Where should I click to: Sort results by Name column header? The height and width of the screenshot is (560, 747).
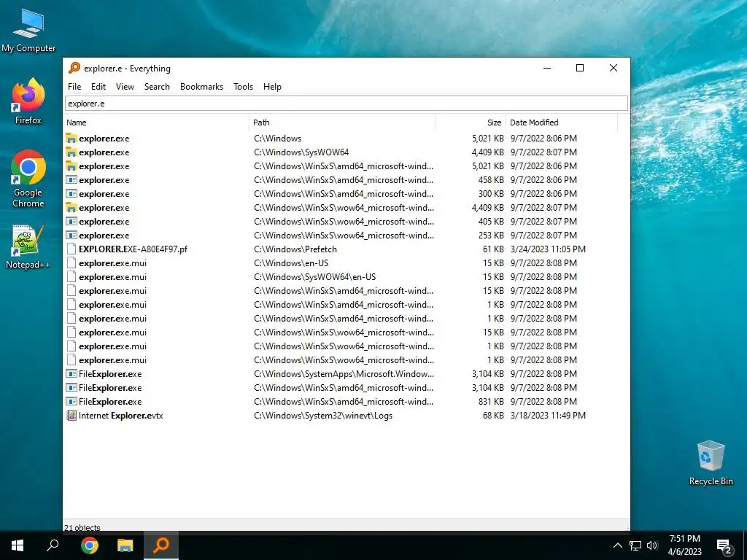(x=157, y=122)
